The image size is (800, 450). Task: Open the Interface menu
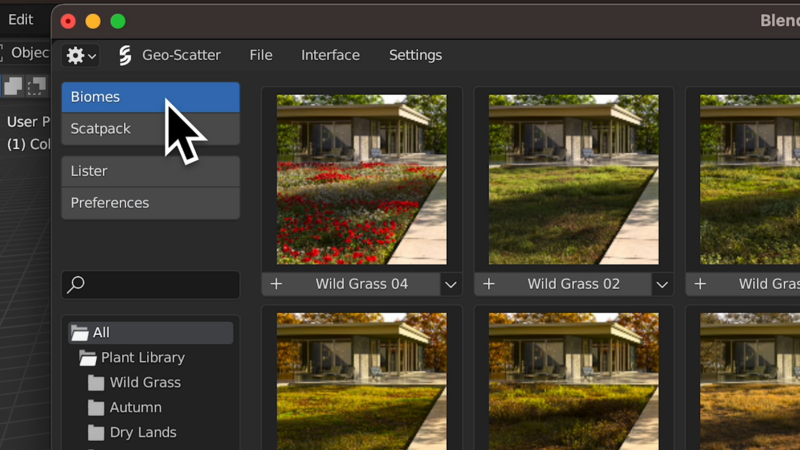[x=330, y=55]
